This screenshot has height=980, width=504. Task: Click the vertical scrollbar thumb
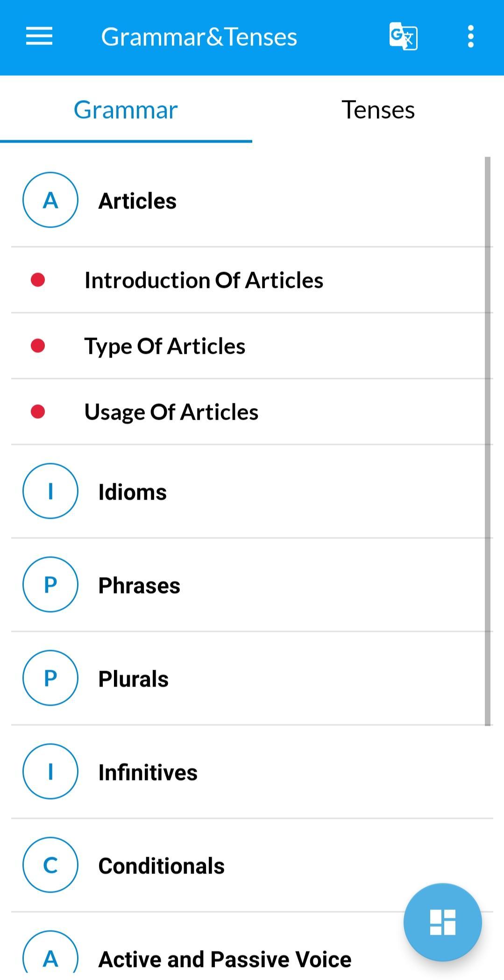pyautogui.click(x=488, y=441)
